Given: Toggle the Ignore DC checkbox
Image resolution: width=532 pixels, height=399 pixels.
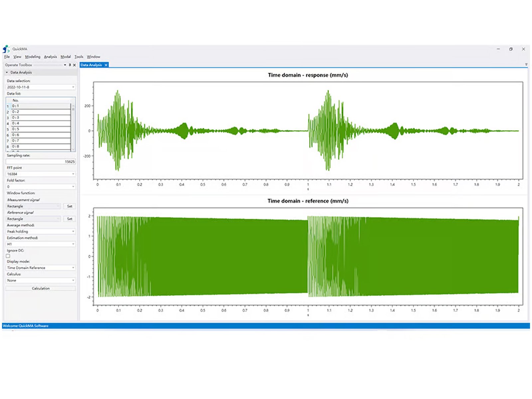Looking at the screenshot, I should [x=8, y=256].
